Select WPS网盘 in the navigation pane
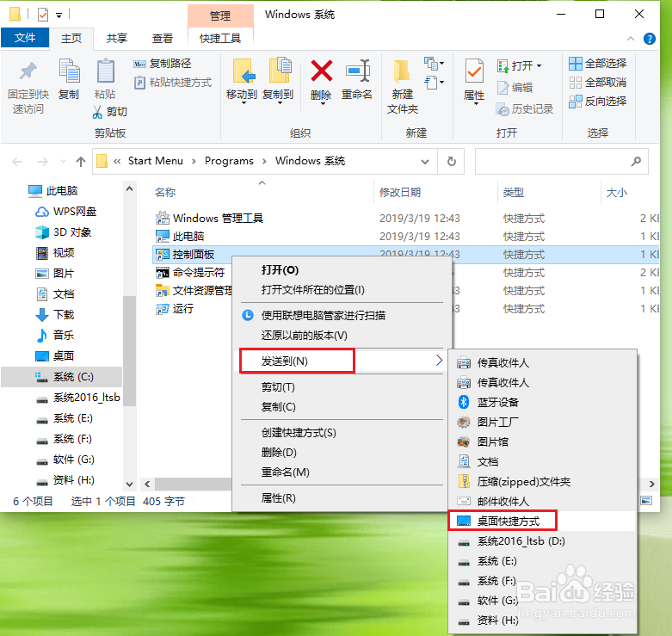The height and width of the screenshot is (636, 672). (x=65, y=212)
